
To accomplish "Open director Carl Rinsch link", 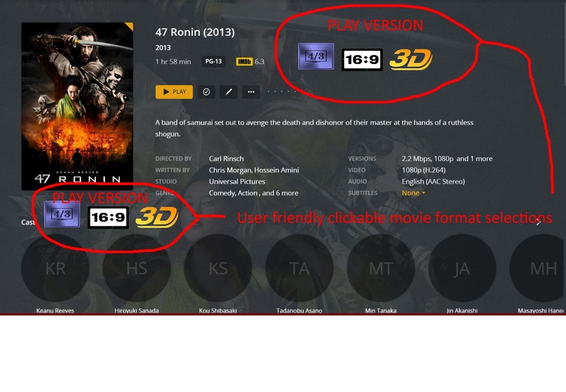I will tap(226, 158).
